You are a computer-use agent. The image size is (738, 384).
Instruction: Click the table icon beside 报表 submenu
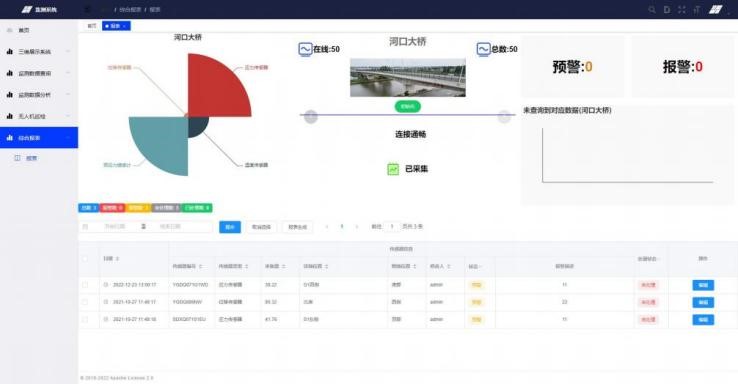17,158
